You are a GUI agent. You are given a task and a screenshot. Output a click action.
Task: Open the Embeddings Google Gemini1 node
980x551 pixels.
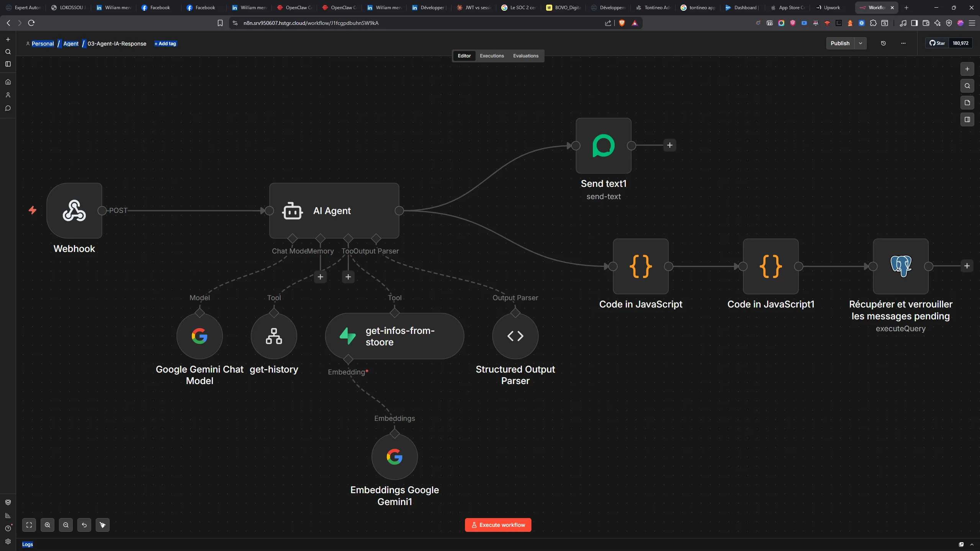[394, 457]
